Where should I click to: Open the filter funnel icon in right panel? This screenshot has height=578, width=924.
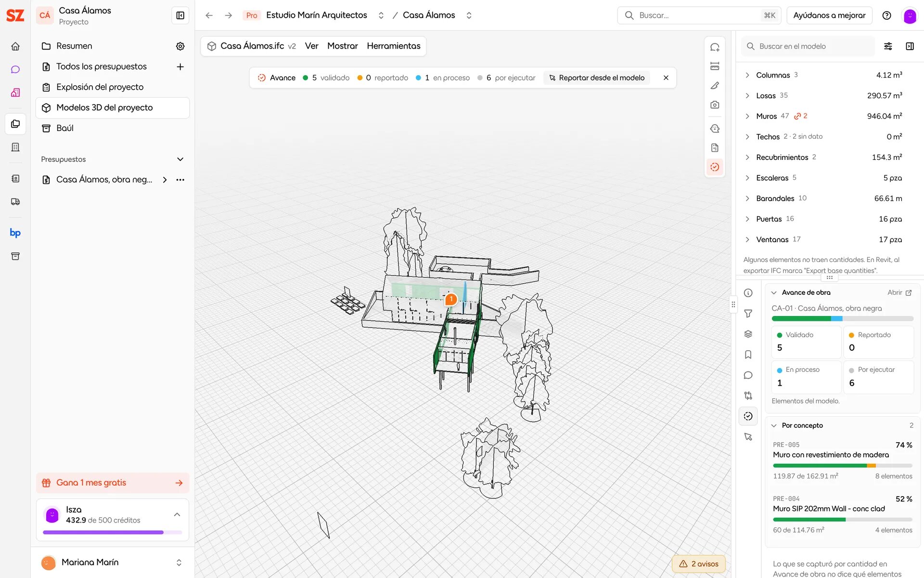[748, 314]
